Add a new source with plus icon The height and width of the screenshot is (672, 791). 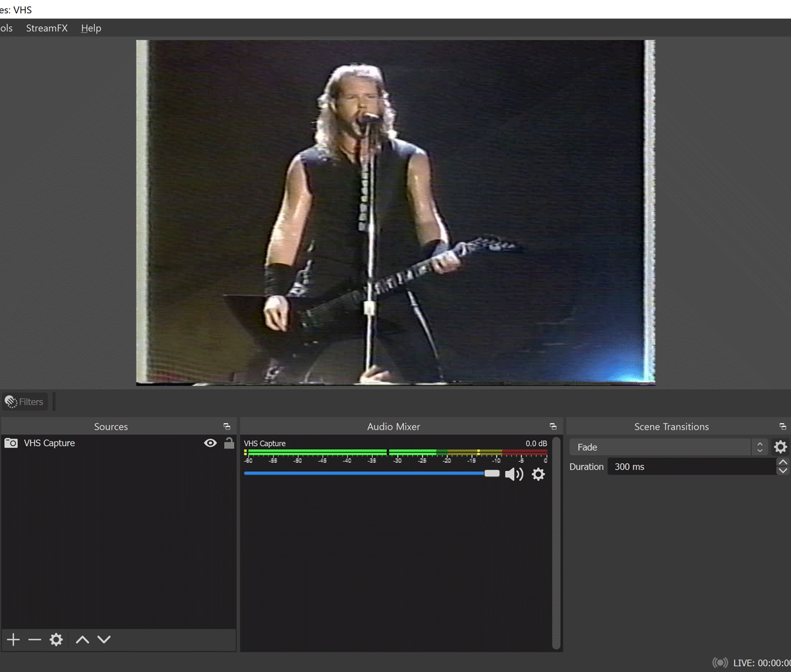tap(13, 640)
